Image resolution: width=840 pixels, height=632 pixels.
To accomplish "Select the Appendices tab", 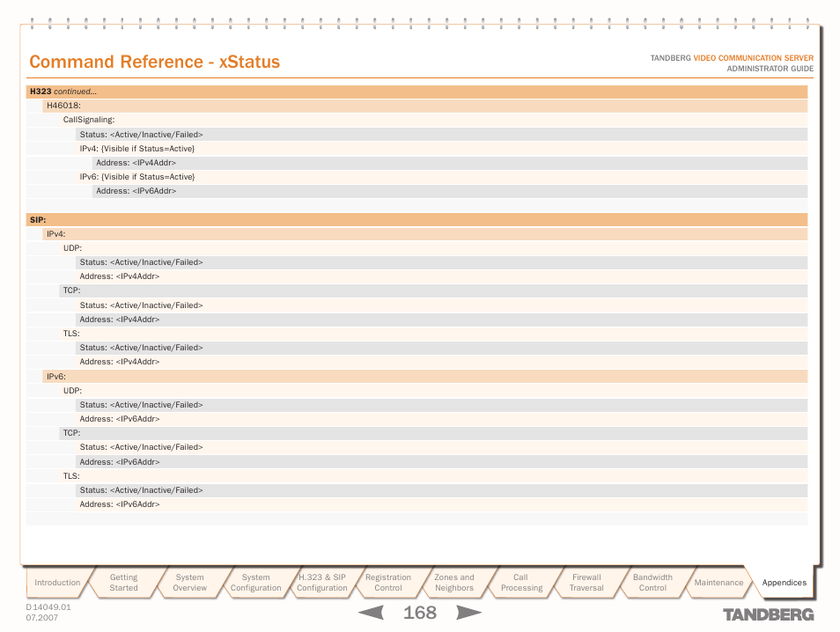I will [784, 582].
